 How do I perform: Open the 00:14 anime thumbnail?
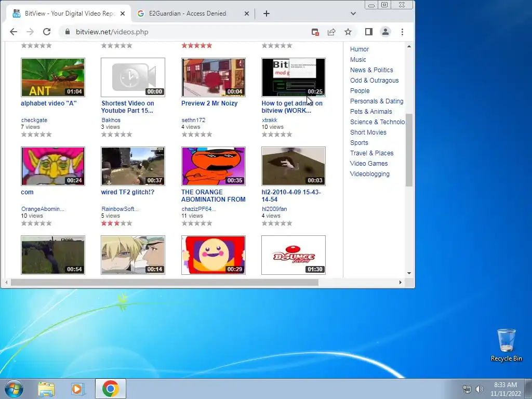[x=133, y=255]
